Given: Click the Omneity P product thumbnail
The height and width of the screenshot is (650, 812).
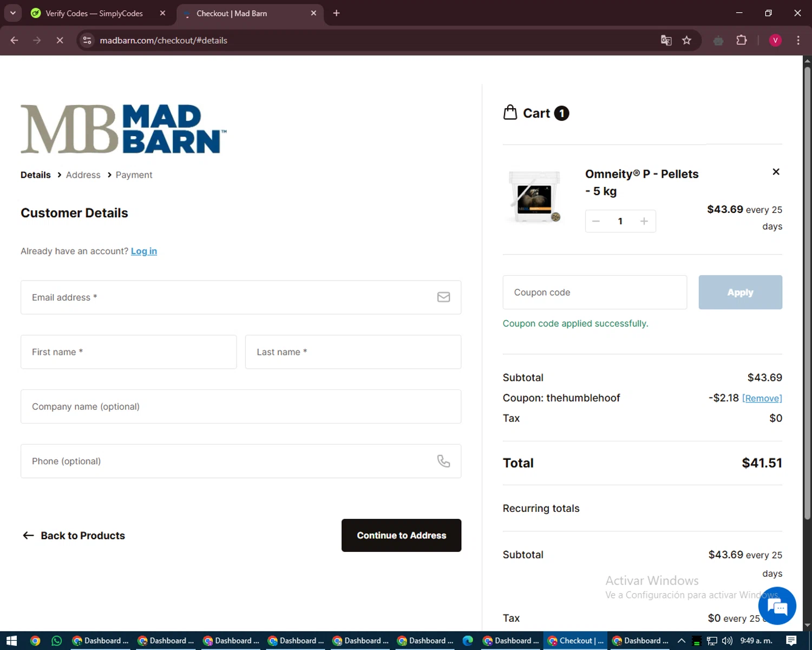Looking at the screenshot, I should [x=534, y=196].
